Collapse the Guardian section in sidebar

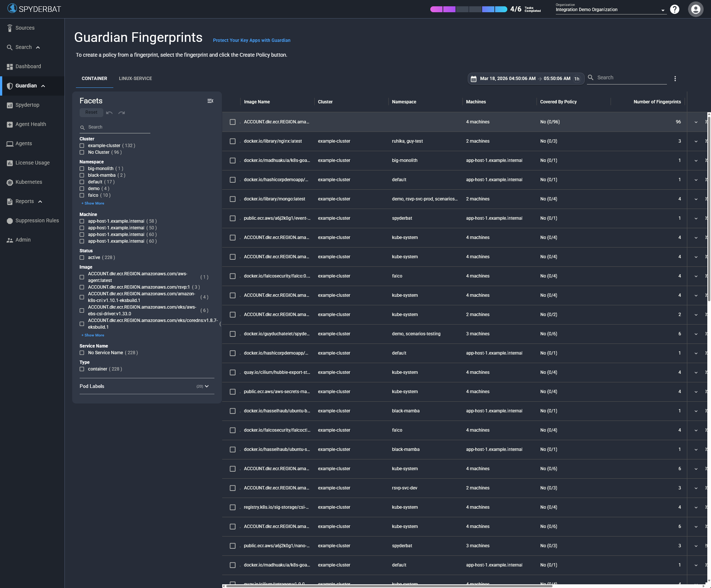click(43, 86)
